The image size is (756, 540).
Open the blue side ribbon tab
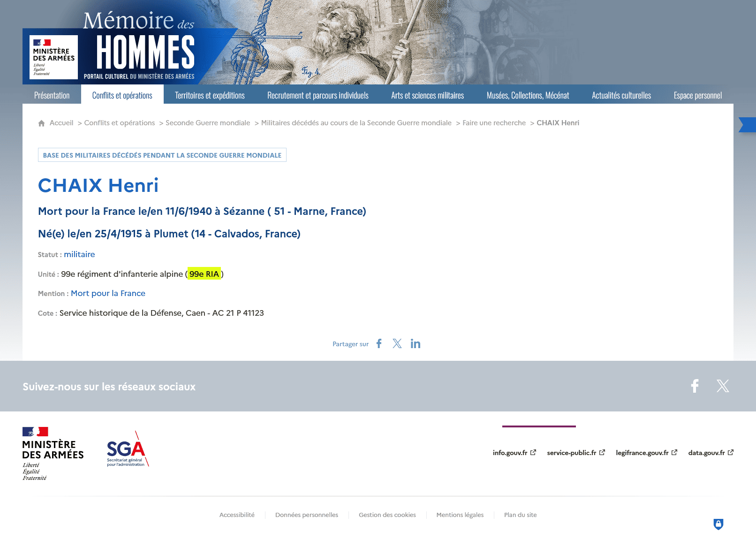tap(748, 125)
